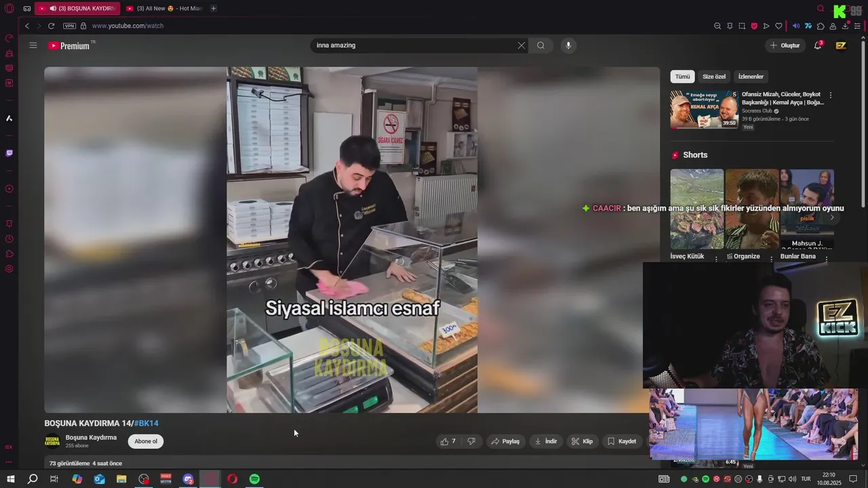
Task: Open the Windows notification center icon
Action: coord(854,479)
